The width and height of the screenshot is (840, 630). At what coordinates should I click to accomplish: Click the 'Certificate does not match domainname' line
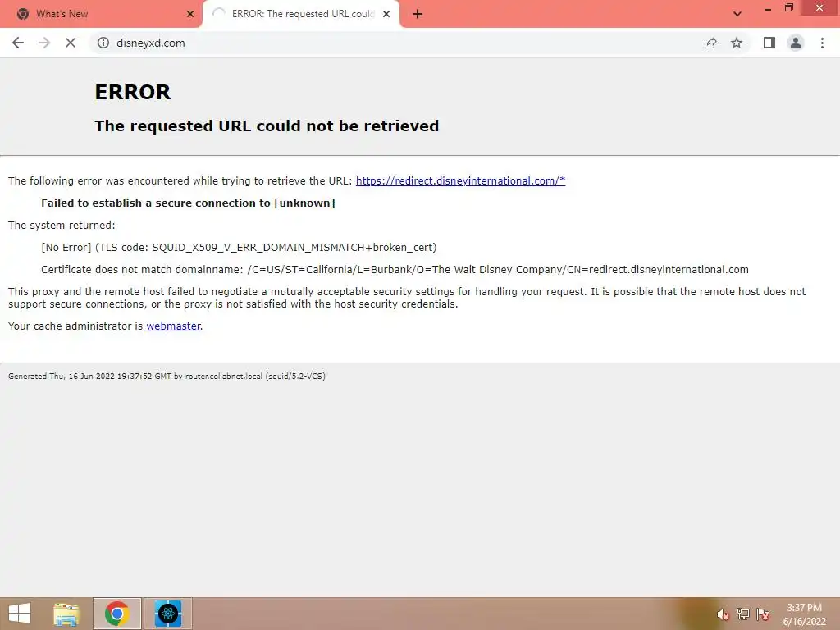tap(395, 269)
